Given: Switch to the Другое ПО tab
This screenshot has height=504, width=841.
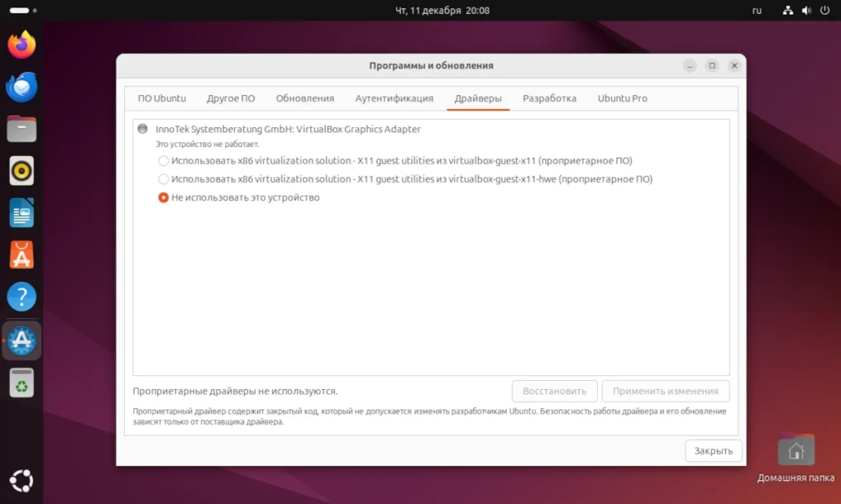Looking at the screenshot, I should [231, 99].
